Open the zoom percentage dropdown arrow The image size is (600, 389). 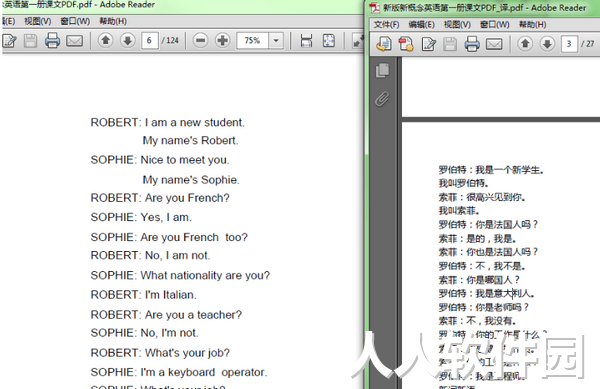click(276, 41)
